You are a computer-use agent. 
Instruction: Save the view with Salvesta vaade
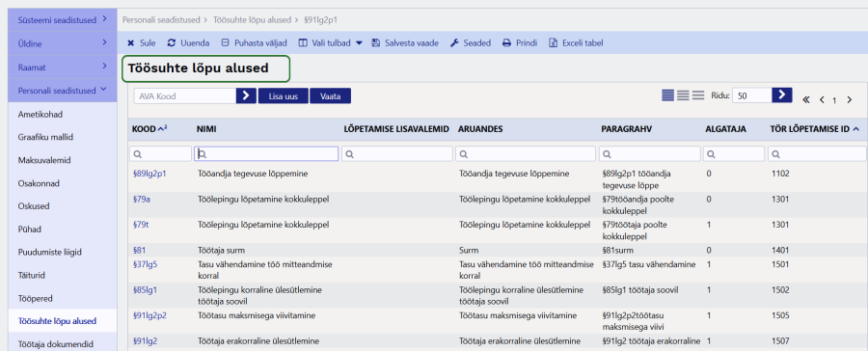pyautogui.click(x=405, y=42)
